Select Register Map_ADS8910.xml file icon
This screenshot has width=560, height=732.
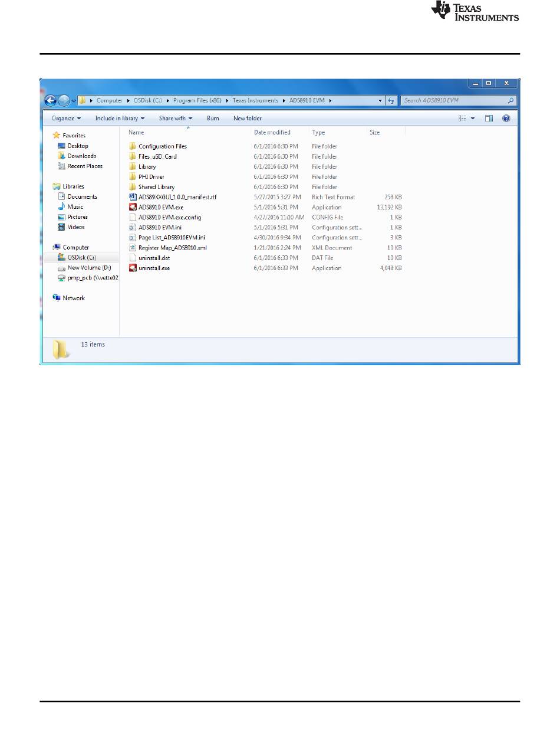point(133,248)
